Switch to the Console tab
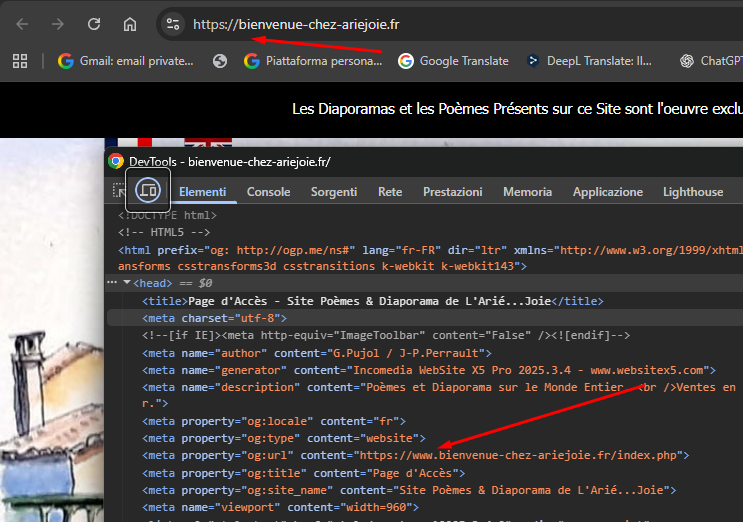Viewport: 743px width, 522px height. tap(268, 192)
